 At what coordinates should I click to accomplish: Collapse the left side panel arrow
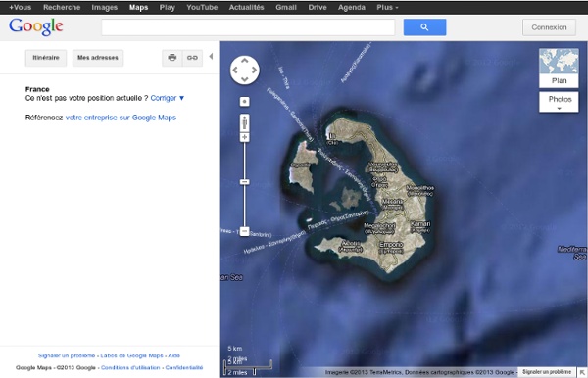click(x=211, y=56)
